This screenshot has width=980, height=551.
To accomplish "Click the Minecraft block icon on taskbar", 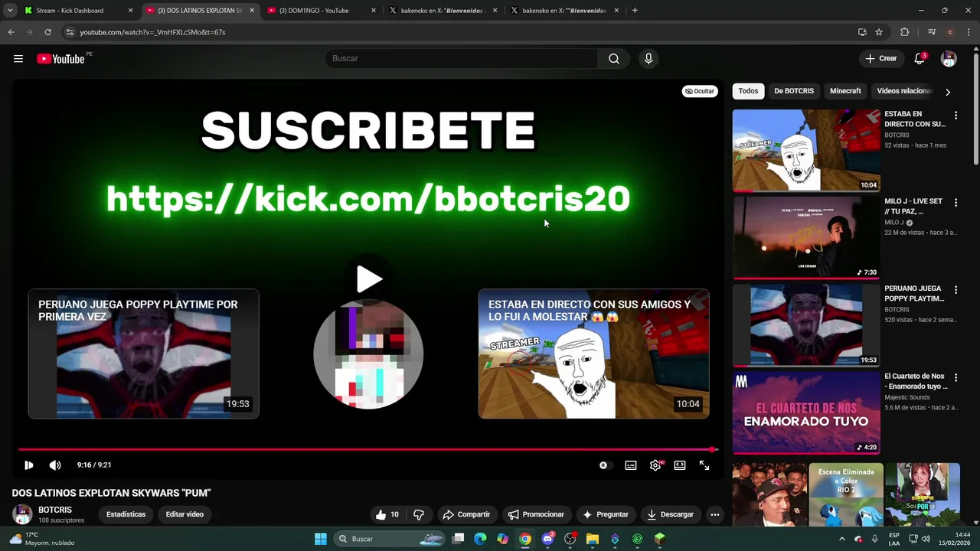I will pyautogui.click(x=660, y=539).
